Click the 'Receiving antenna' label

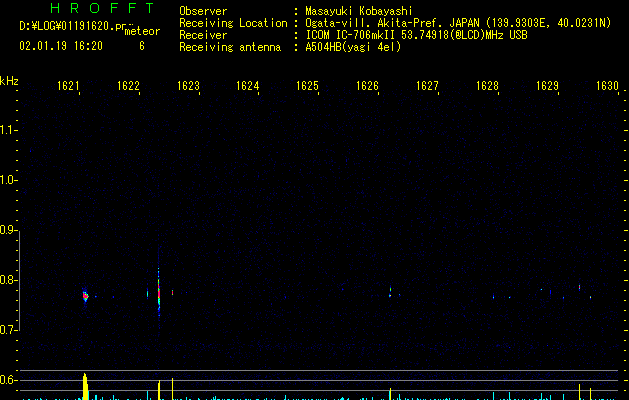(x=230, y=47)
